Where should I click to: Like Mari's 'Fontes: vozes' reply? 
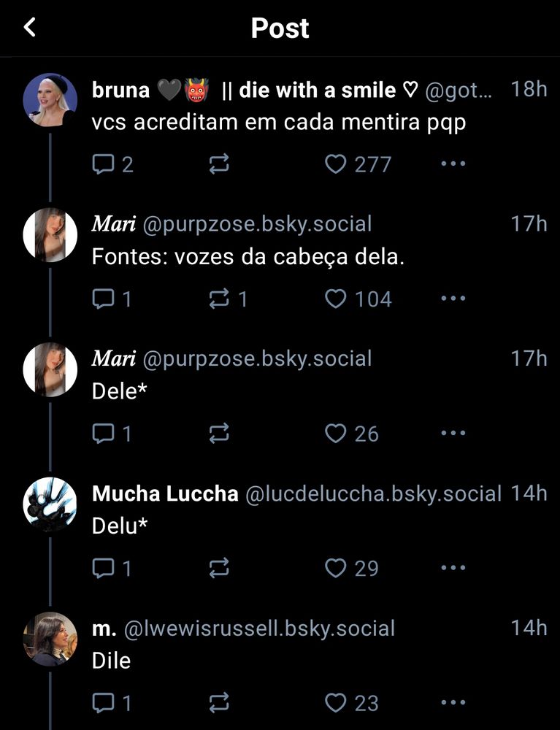(358, 299)
